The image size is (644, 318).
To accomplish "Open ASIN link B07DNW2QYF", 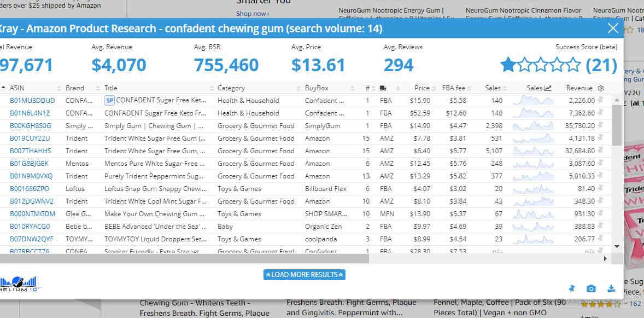I will 32,239.
